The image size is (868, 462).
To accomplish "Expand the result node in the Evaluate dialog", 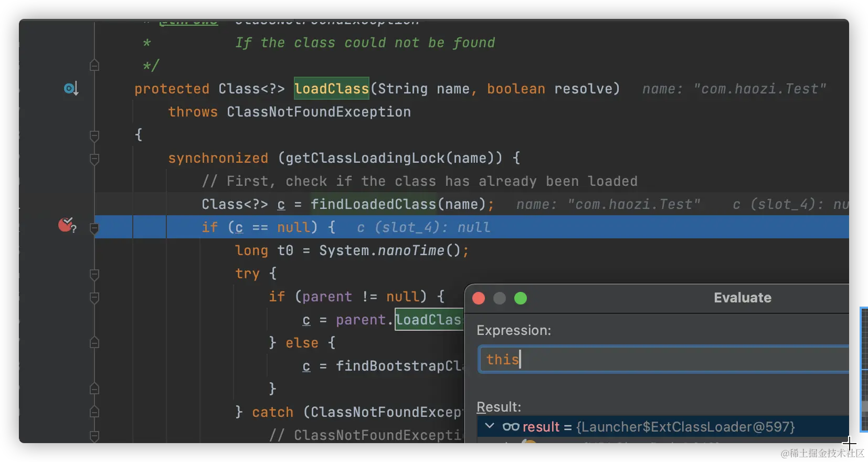I will point(490,426).
